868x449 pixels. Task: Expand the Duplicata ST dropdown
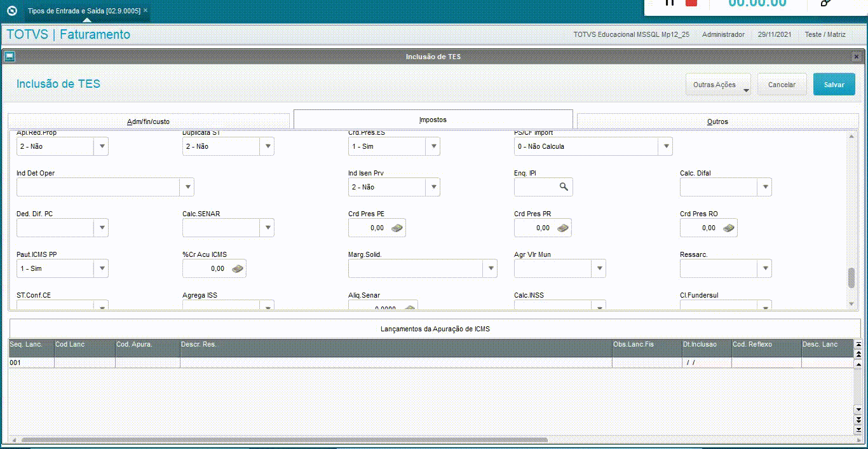268,146
